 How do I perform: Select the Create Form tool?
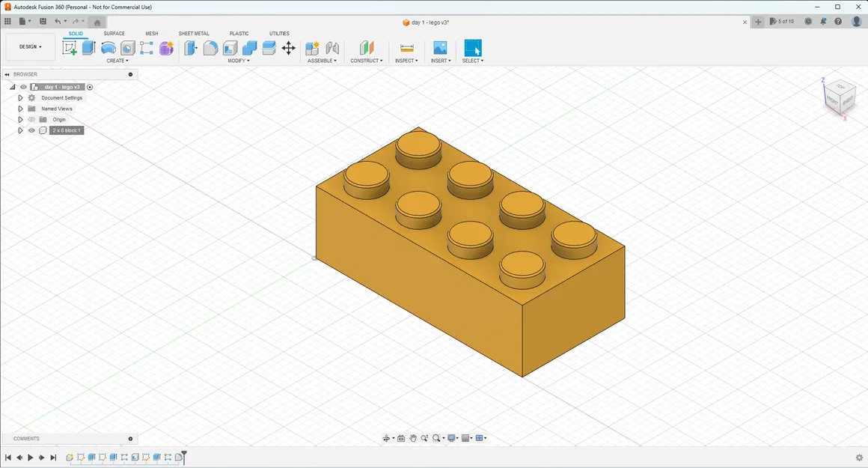(x=166, y=48)
